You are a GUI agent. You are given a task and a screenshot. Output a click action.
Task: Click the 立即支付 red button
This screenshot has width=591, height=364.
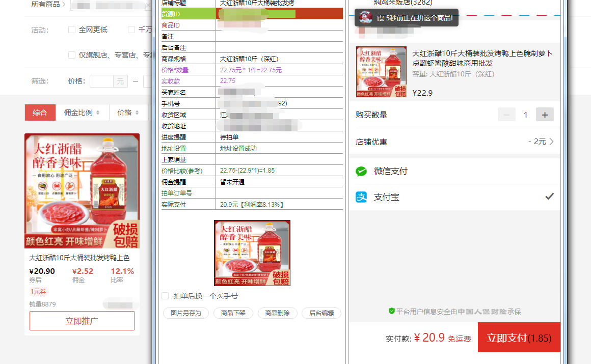click(519, 338)
